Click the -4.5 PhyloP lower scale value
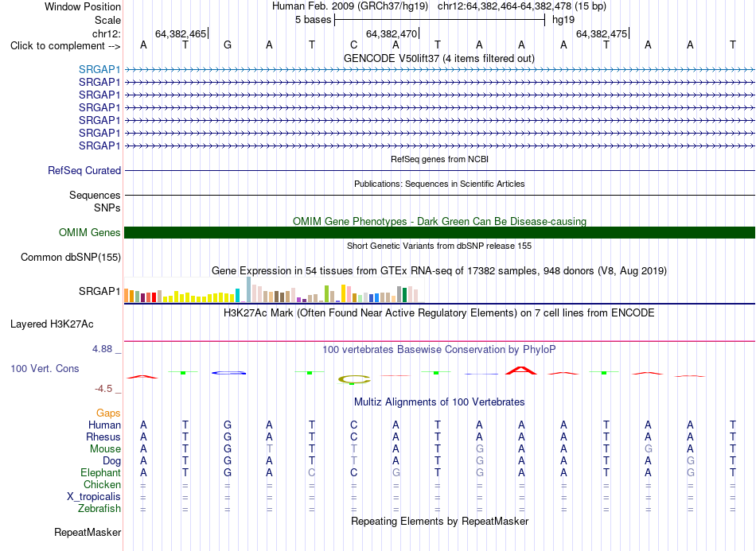Viewport: 756px width, 551px height. pyautogui.click(x=103, y=389)
